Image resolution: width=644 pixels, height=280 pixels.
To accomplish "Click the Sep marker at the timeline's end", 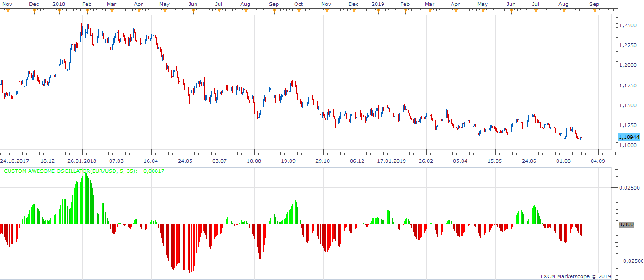I will click(594, 4).
